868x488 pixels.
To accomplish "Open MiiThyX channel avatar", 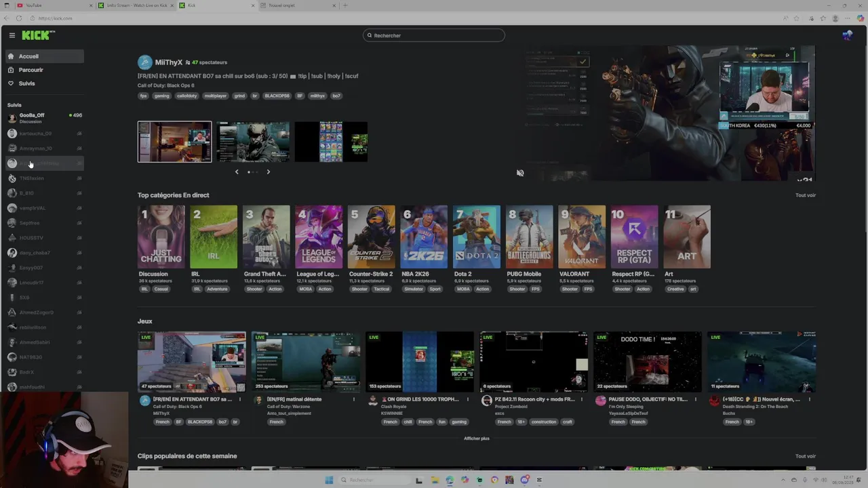I will (145, 62).
